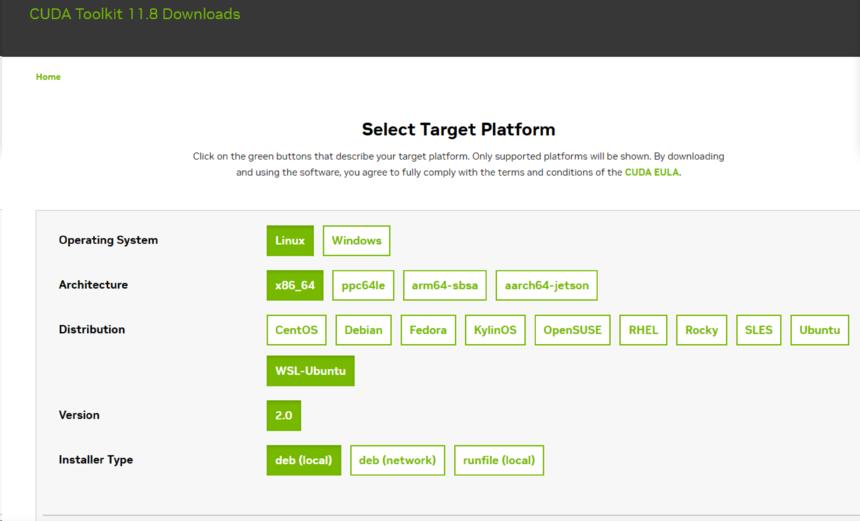Viewport: 860px width, 521px height.
Task: Select the Linux operating system button
Action: click(x=290, y=241)
